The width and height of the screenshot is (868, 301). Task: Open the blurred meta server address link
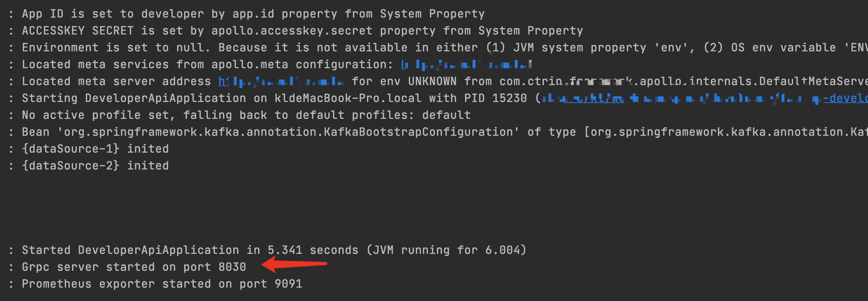coord(281,81)
